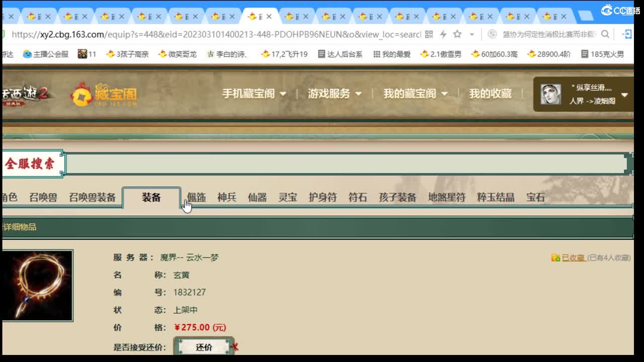Screen dimensions: 644x362
Task: Open the 185克火男 bookmark
Action: tap(602, 54)
